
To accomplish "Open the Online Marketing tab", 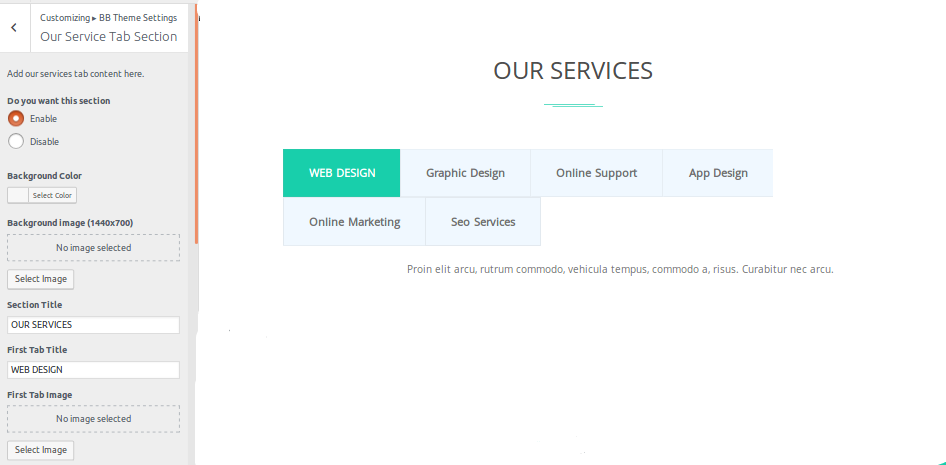I will click(x=354, y=222).
